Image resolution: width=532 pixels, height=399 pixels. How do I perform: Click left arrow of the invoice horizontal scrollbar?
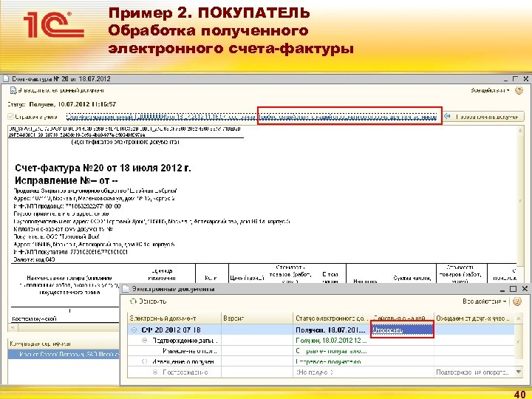coord(13,327)
